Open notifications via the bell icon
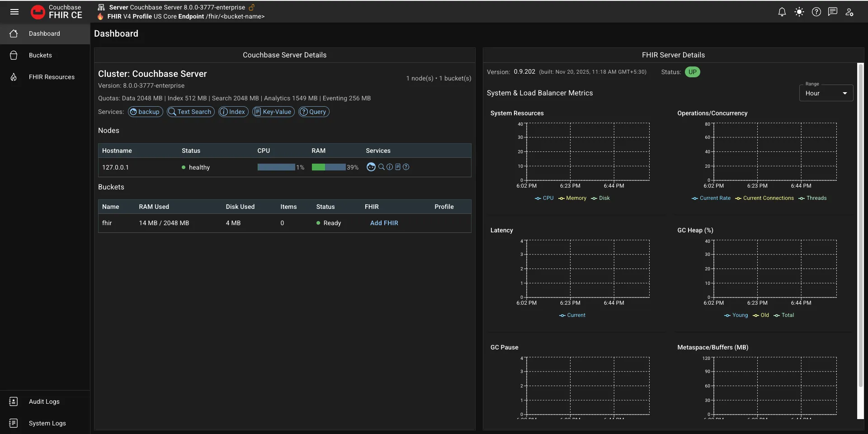 (x=782, y=12)
